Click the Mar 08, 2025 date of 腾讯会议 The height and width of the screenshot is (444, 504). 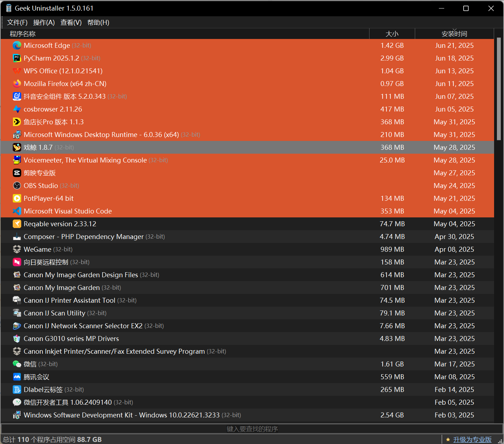(454, 377)
